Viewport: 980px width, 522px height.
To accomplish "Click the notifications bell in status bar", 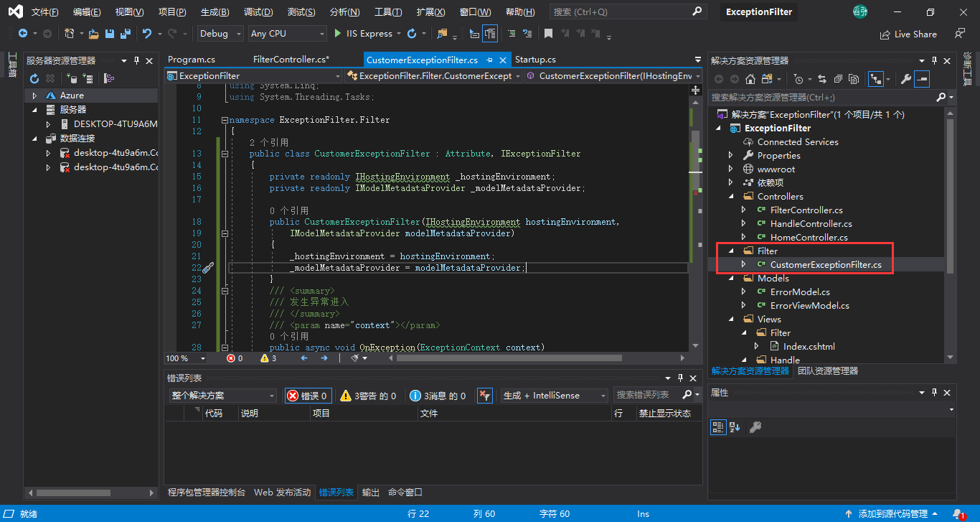I will click(958, 514).
